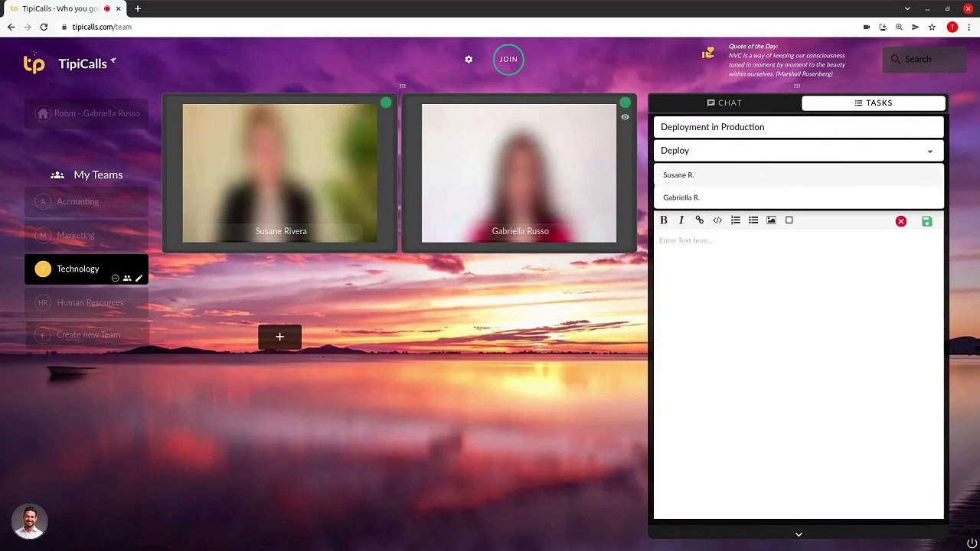Insert a checkbox square in the editor

tap(789, 220)
